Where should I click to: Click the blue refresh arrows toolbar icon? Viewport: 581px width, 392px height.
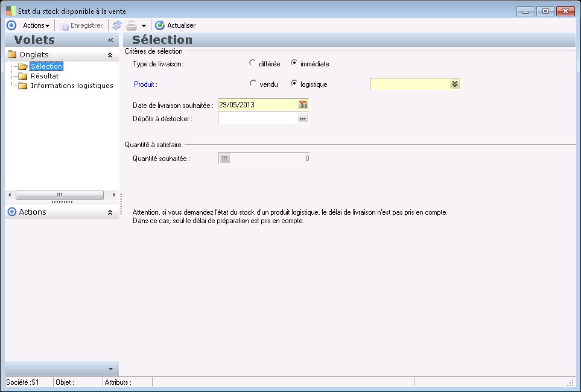pyautogui.click(x=116, y=25)
